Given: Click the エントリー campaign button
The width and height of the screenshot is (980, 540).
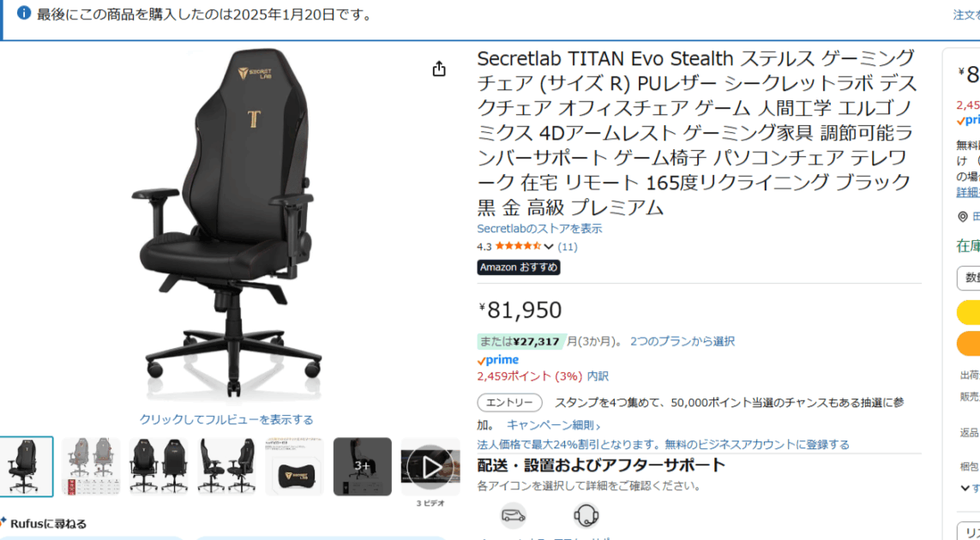Looking at the screenshot, I should (509, 403).
